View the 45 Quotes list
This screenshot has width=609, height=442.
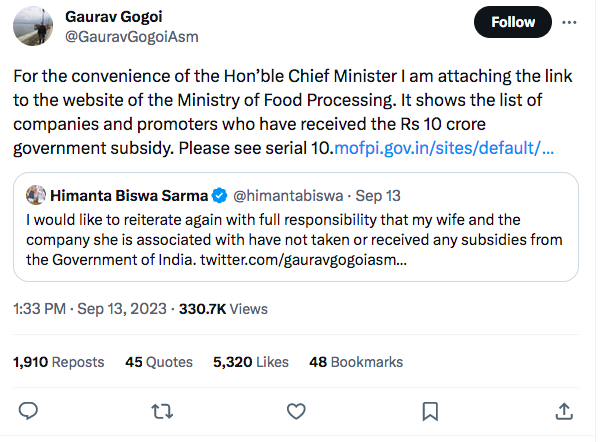pyautogui.click(x=158, y=362)
